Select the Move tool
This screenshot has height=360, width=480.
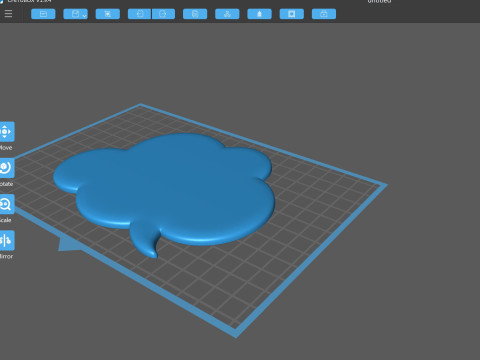tap(7, 132)
